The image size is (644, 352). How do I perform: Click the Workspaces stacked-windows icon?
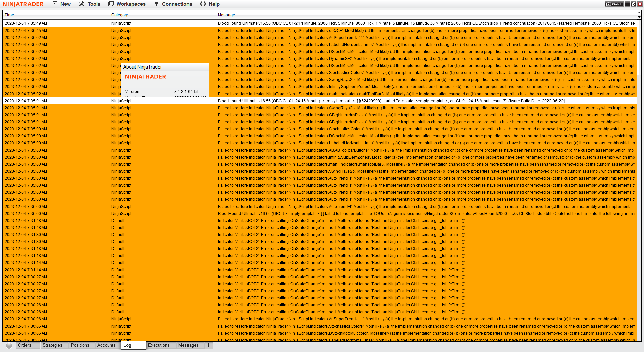click(111, 4)
